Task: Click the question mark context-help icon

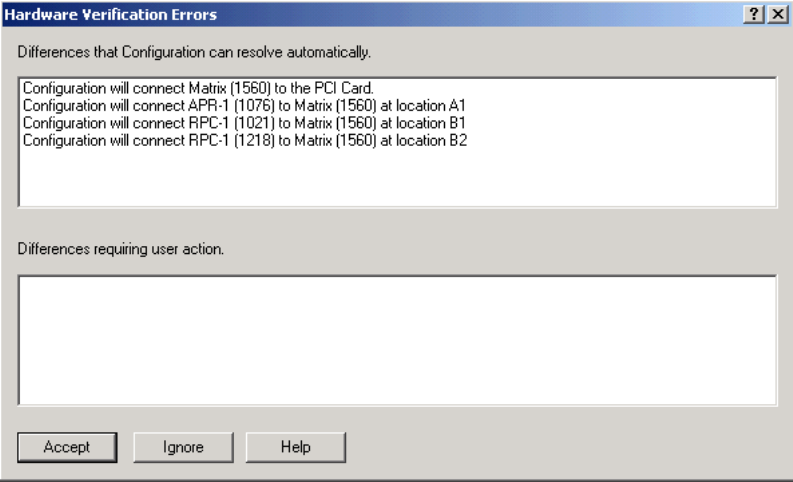Action: pos(754,15)
